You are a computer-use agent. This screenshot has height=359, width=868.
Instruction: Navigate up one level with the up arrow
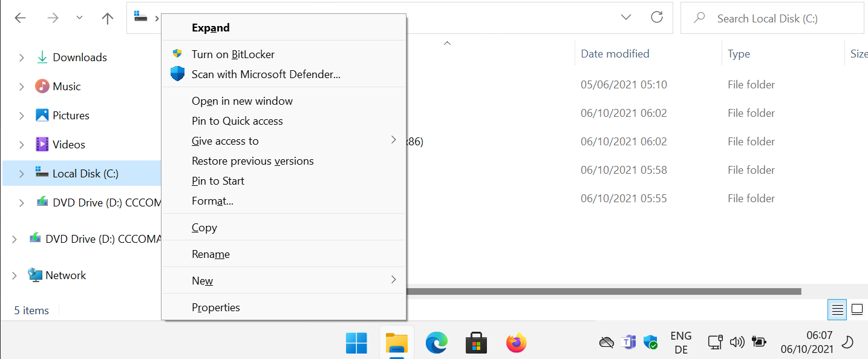point(107,18)
